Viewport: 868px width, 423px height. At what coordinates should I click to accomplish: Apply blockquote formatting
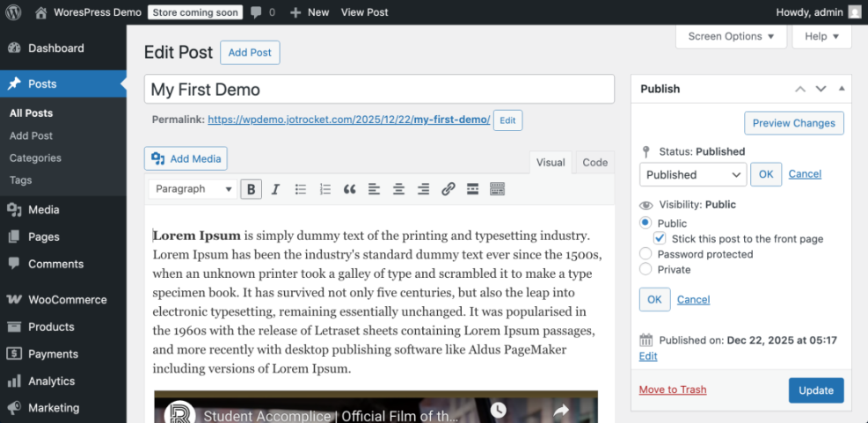(x=349, y=189)
